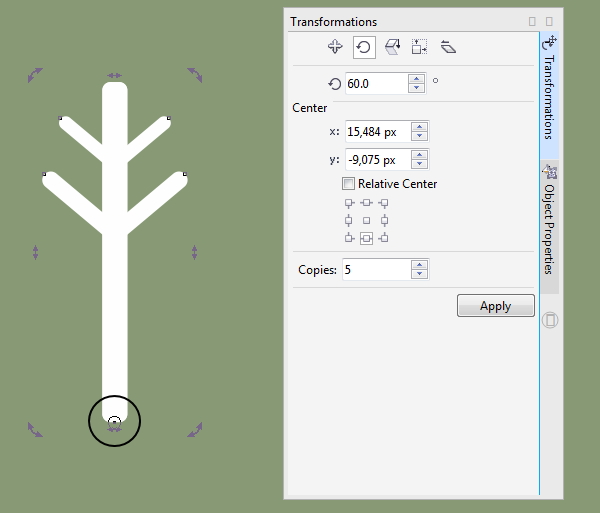
Task: Click the rotation angle field showing 60.0
Action: pos(377,83)
